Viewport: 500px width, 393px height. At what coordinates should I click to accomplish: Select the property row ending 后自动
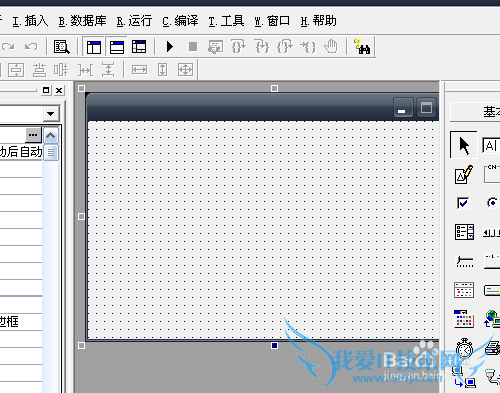point(21,152)
